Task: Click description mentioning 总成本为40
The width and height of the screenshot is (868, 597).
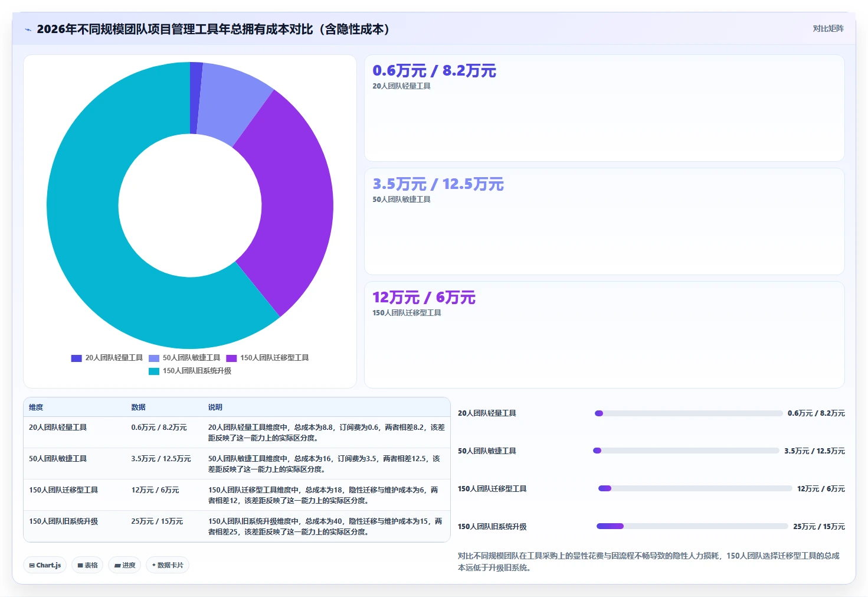Action: (325, 527)
